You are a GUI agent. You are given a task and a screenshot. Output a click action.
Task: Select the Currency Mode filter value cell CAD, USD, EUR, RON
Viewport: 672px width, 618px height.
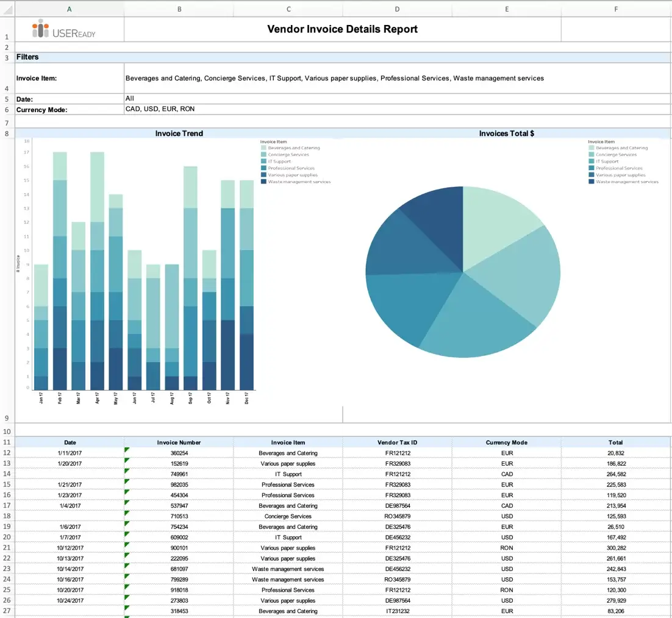click(x=398, y=109)
